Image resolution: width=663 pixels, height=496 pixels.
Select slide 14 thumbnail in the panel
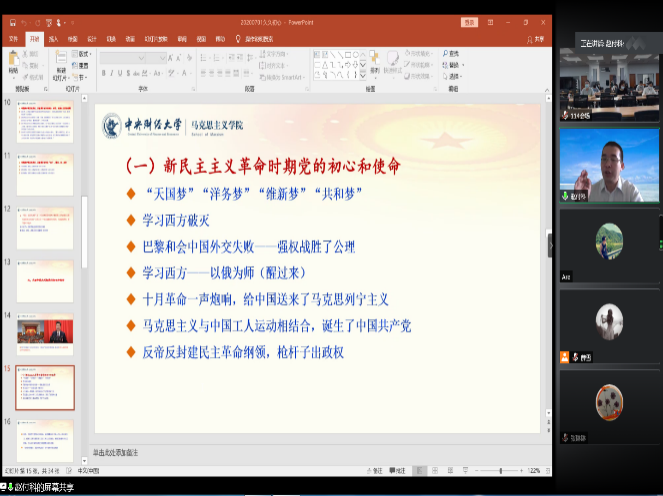point(45,333)
